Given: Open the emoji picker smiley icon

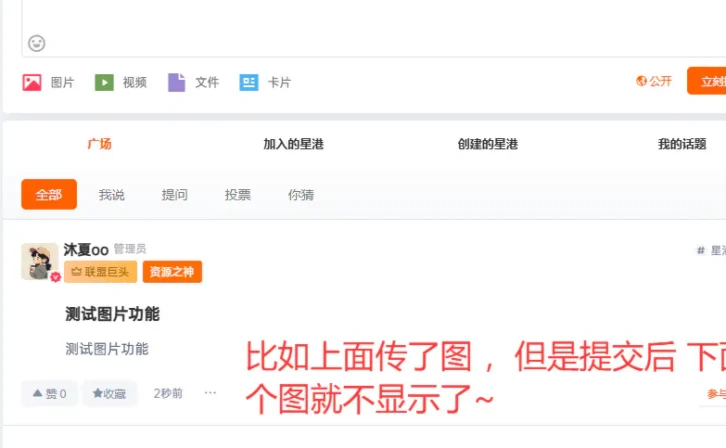Looking at the screenshot, I should pyautogui.click(x=37, y=44).
